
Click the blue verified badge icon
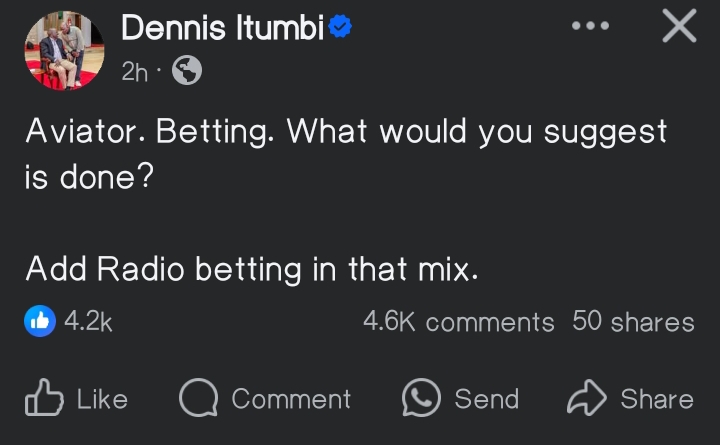(340, 30)
